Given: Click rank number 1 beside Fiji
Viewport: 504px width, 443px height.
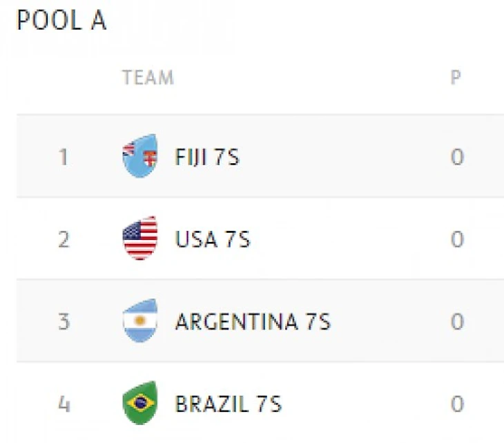Looking at the screenshot, I should coord(64,158).
